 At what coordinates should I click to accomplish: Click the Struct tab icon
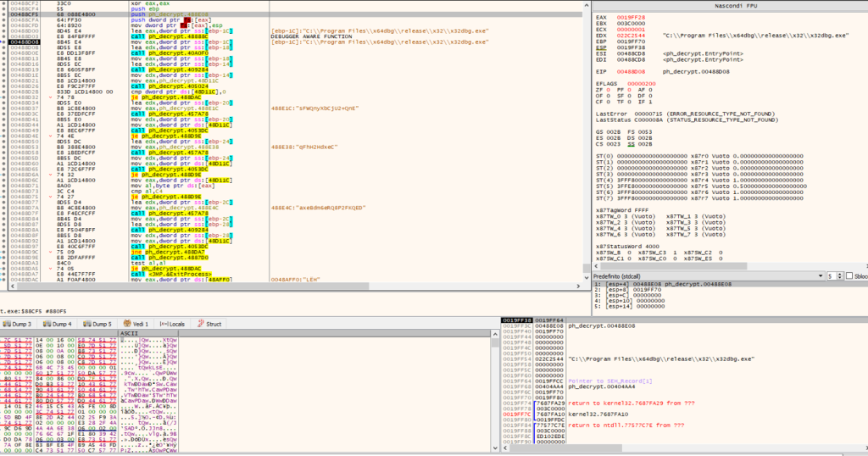tap(200, 324)
